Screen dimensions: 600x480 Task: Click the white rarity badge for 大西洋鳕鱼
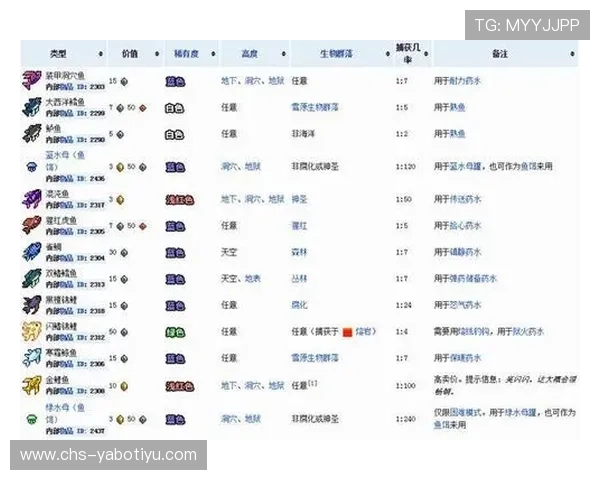point(174,109)
